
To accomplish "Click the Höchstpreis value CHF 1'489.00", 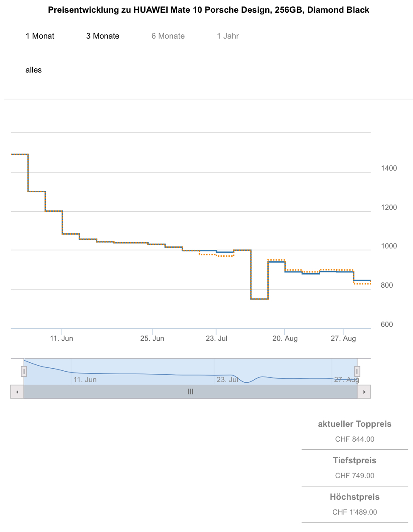I will pyautogui.click(x=354, y=512).
